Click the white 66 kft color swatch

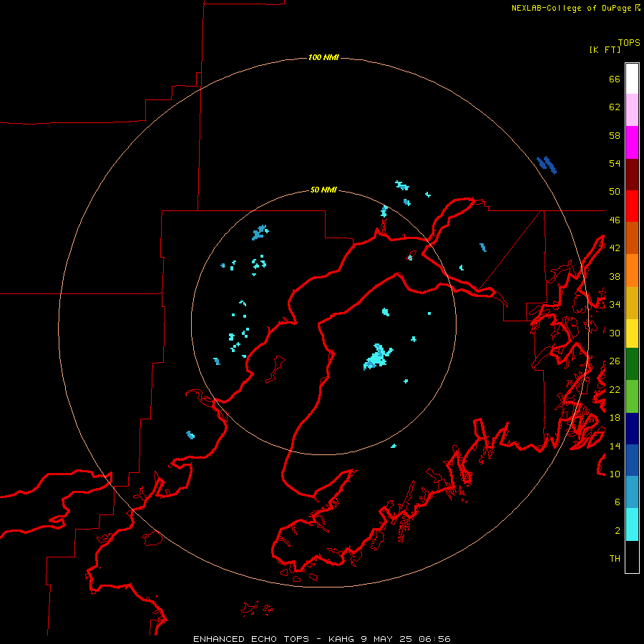tap(632, 79)
